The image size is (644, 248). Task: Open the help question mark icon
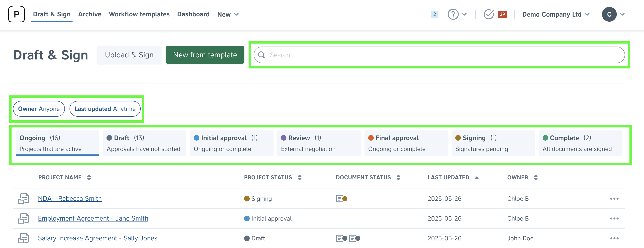coord(453,14)
